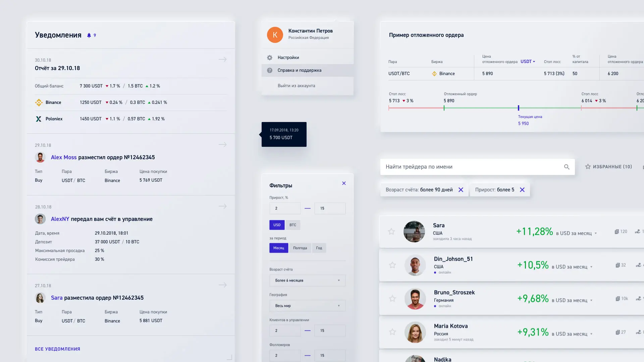Image resolution: width=644 pixels, height=362 pixels.
Task: Close the Фильтры panel
Action: (x=344, y=183)
